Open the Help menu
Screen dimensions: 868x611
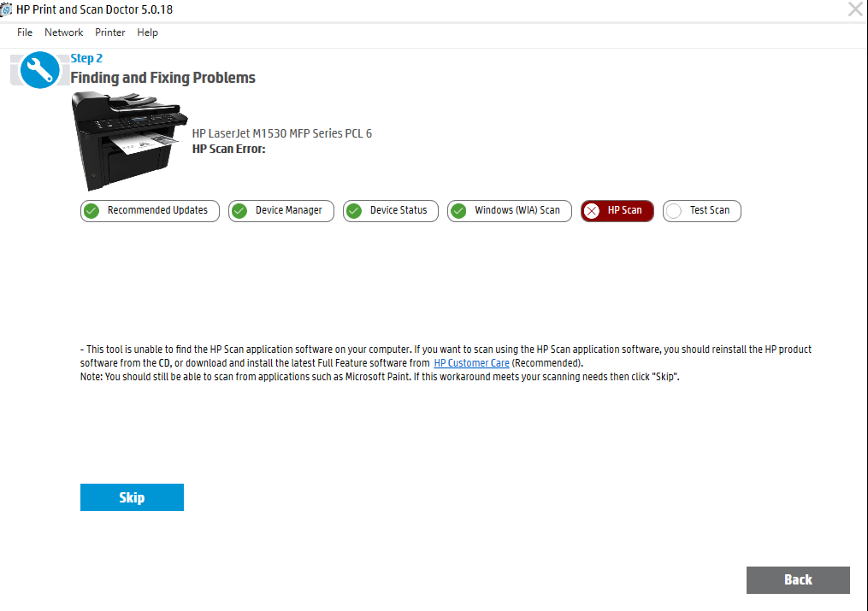click(147, 32)
